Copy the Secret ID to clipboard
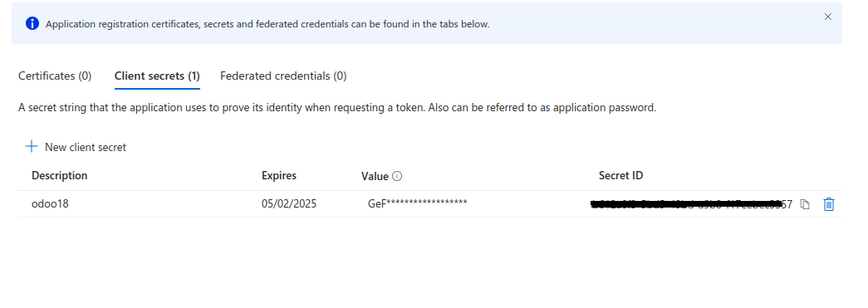868x308 pixels. click(806, 204)
